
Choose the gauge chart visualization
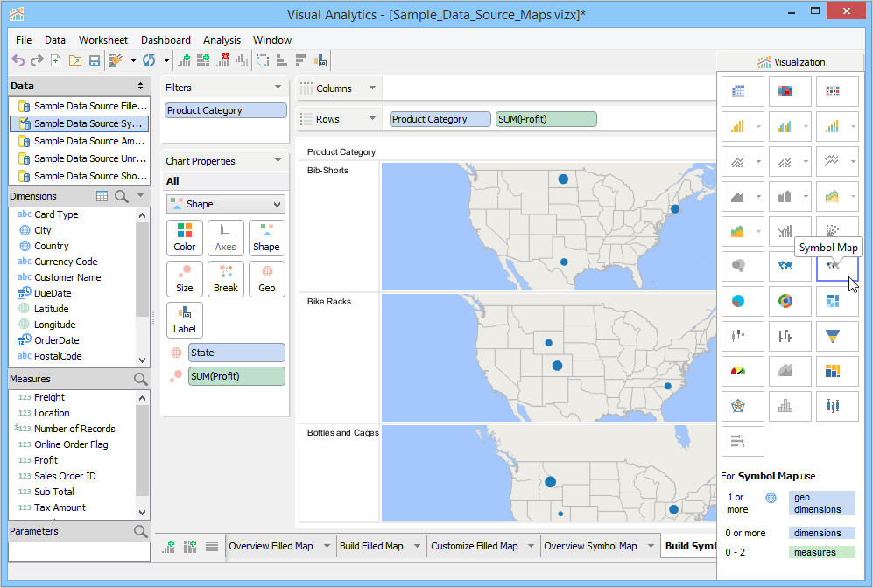(738, 371)
